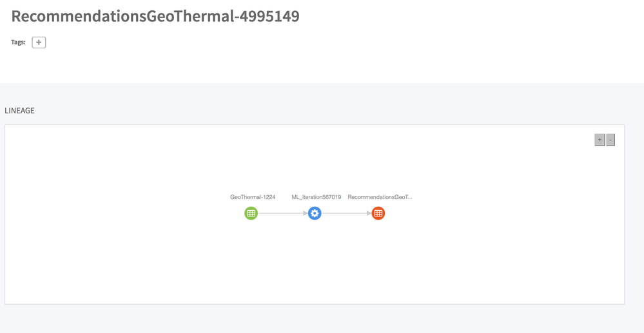
Task: Click arrowhead pointing into the blue gear node
Action: click(x=305, y=213)
